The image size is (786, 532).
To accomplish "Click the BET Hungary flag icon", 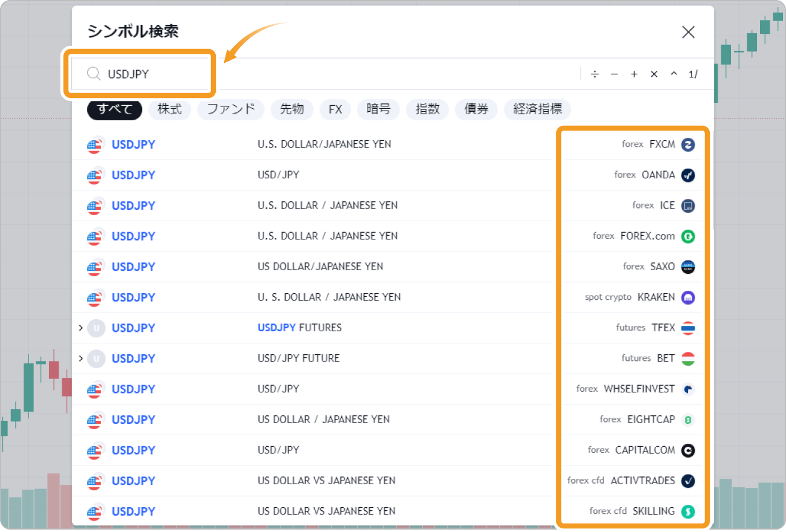I will 687,358.
